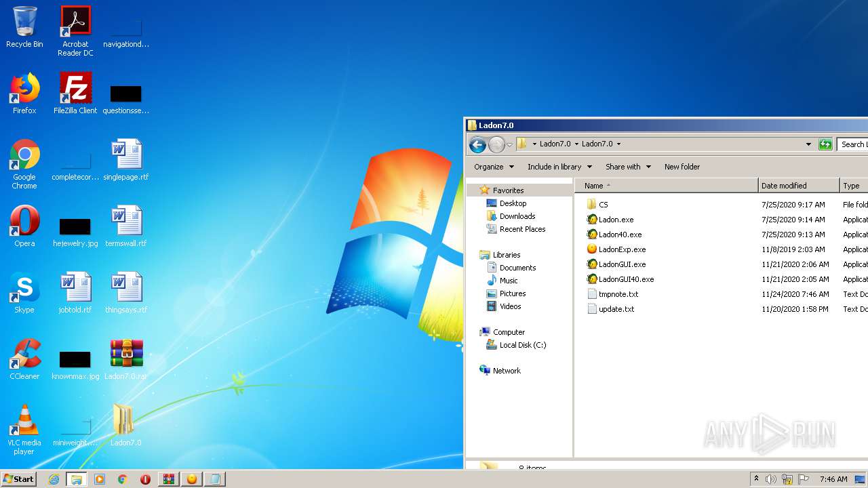Click Explorer Forward navigation button
The width and height of the screenshot is (868, 488).
click(496, 144)
